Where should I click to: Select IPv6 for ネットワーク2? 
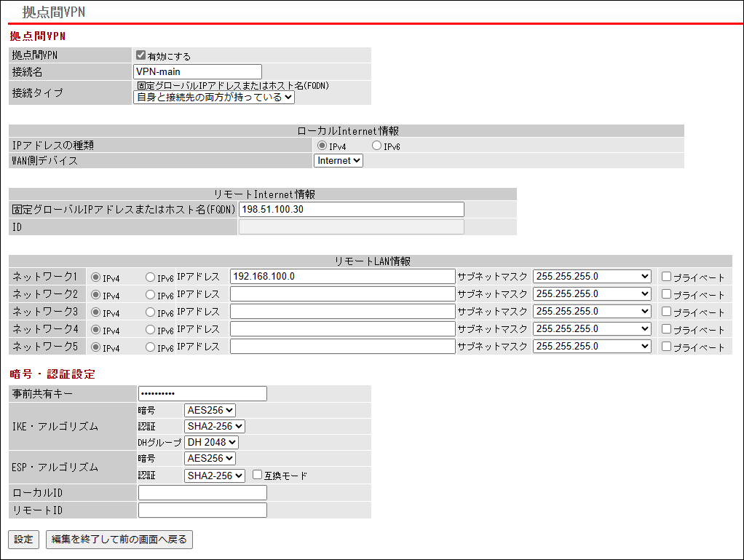coord(151,295)
